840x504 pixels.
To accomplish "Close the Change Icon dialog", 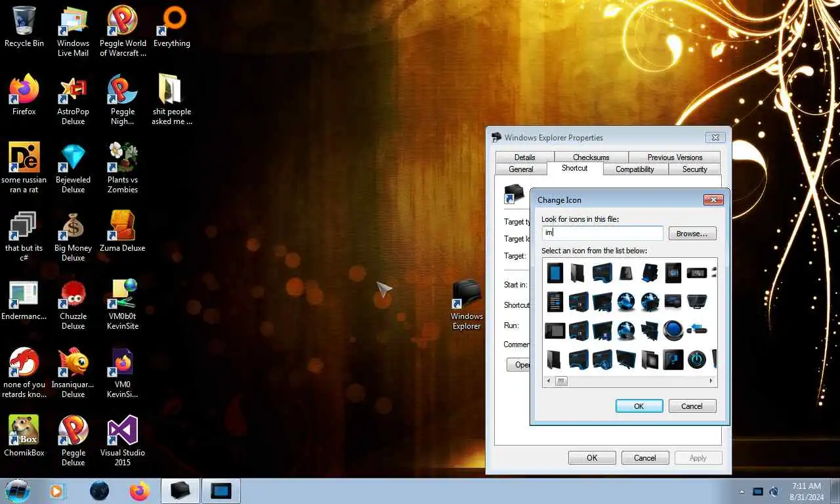I will 713,199.
